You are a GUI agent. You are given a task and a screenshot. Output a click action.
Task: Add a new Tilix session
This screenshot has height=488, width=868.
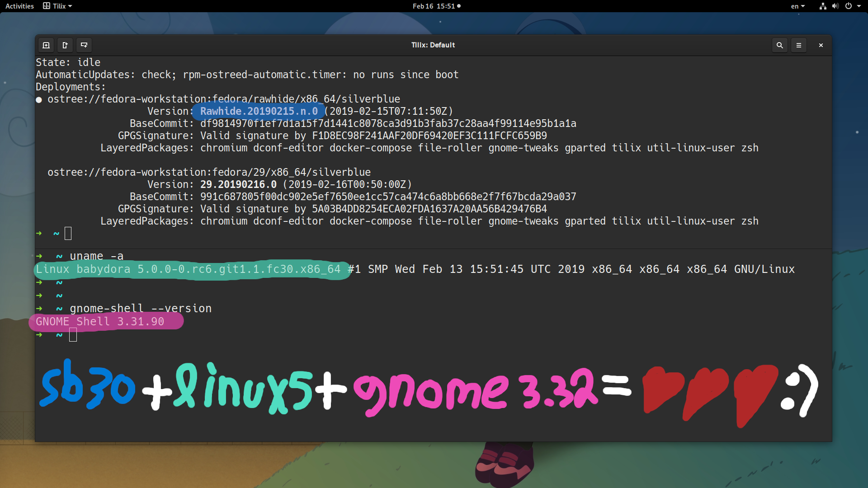46,45
